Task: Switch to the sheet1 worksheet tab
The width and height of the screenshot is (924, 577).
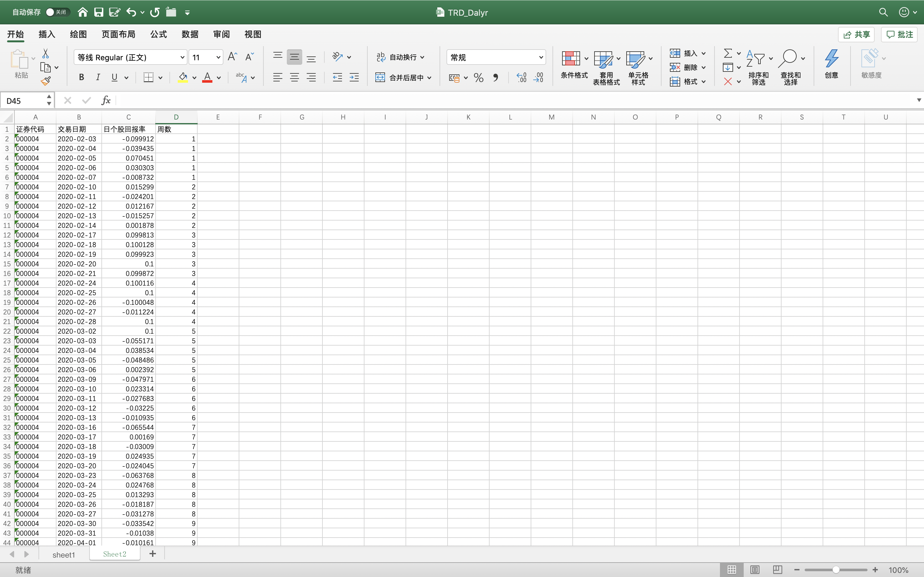Action: (x=64, y=555)
